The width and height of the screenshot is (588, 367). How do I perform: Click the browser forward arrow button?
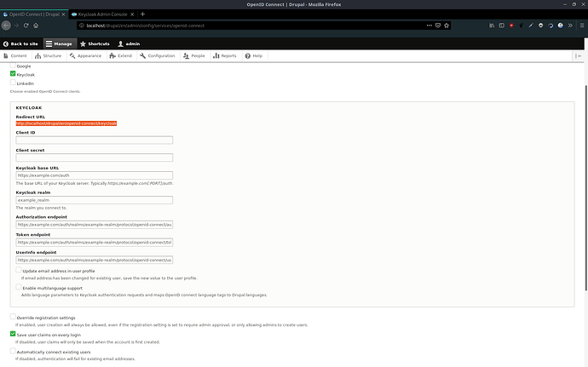[x=16, y=26]
